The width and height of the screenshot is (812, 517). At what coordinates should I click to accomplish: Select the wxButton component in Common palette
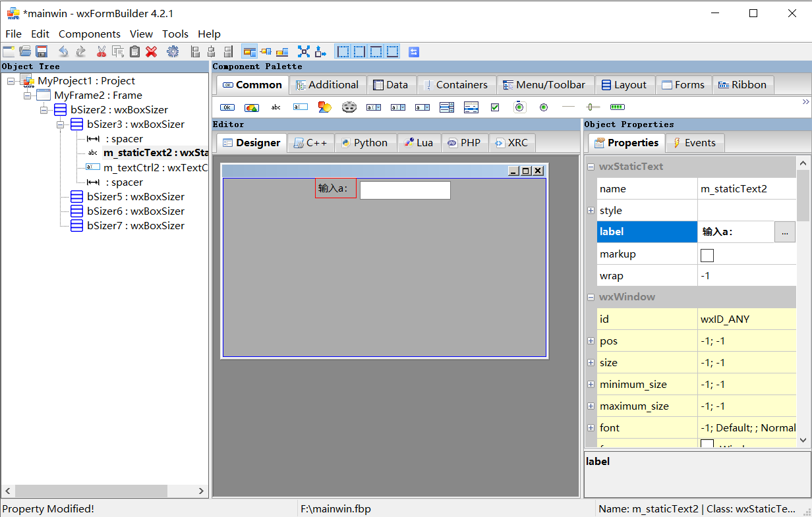pos(227,107)
